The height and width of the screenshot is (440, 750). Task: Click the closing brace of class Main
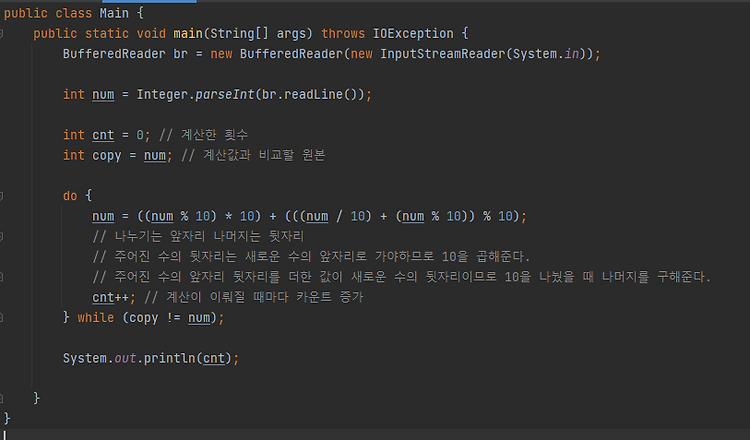[x=7, y=418]
